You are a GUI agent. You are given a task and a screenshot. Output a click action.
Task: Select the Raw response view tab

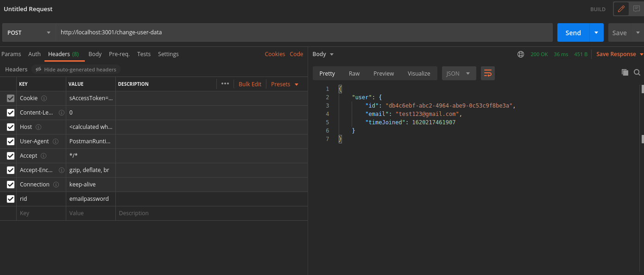click(x=354, y=73)
